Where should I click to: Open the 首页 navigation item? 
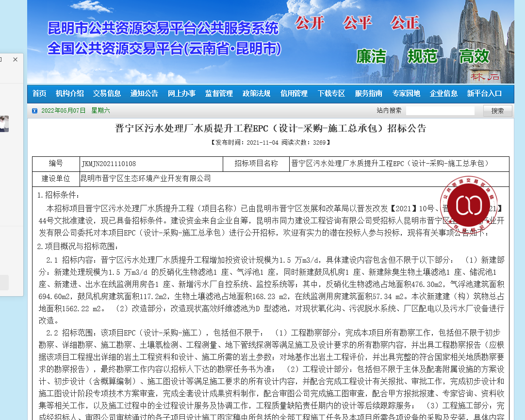39,93
